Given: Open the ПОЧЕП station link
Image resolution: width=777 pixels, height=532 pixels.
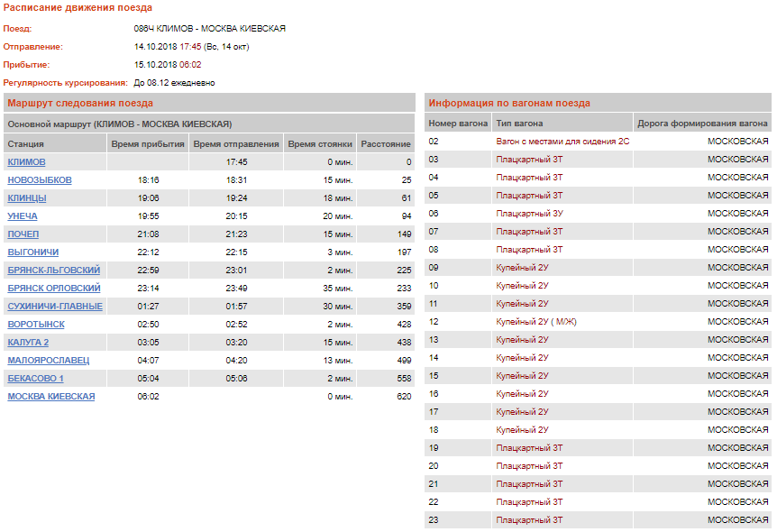Looking at the screenshot, I should pos(23,234).
